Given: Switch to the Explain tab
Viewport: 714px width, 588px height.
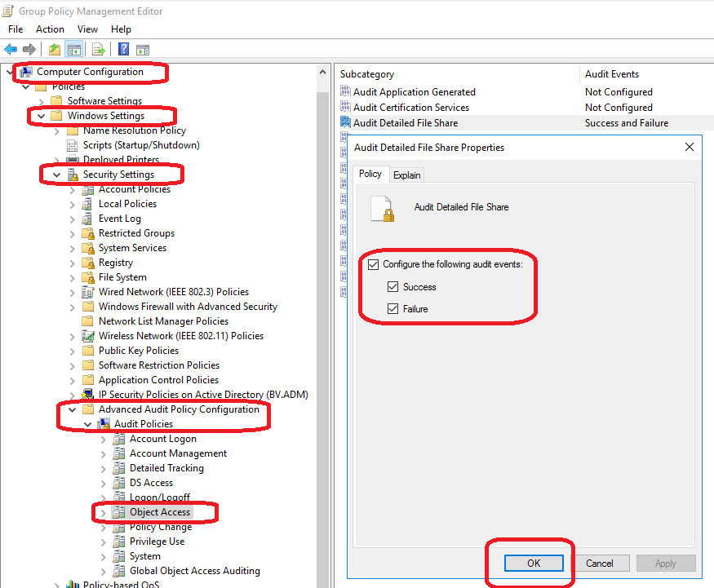Looking at the screenshot, I should tap(406, 175).
